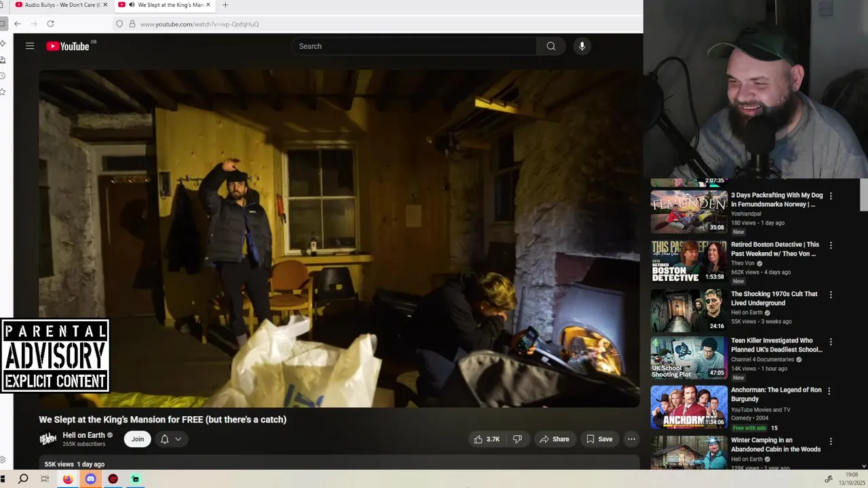868x488 pixels.
Task: Open Teen Killer Investigated video title
Action: point(776,345)
